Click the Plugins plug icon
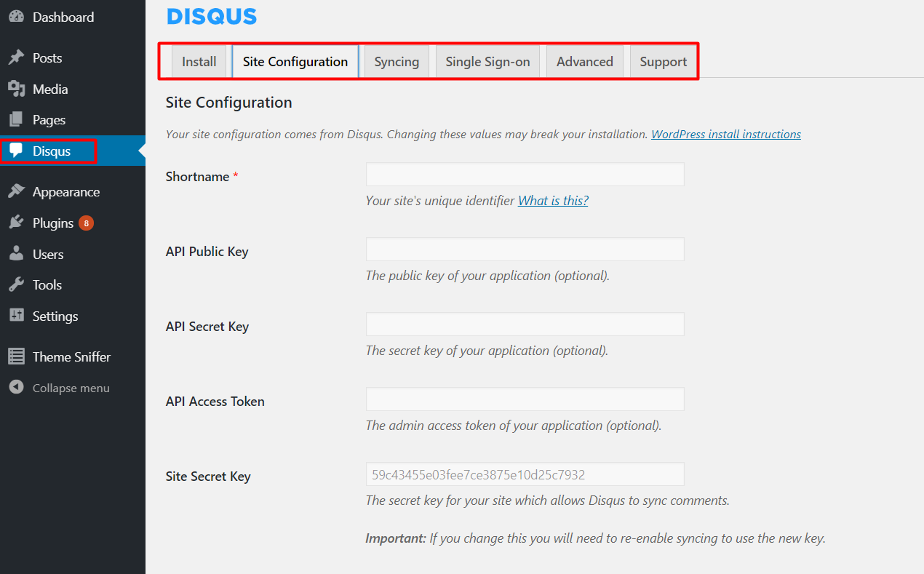This screenshot has width=924, height=574. (16, 223)
